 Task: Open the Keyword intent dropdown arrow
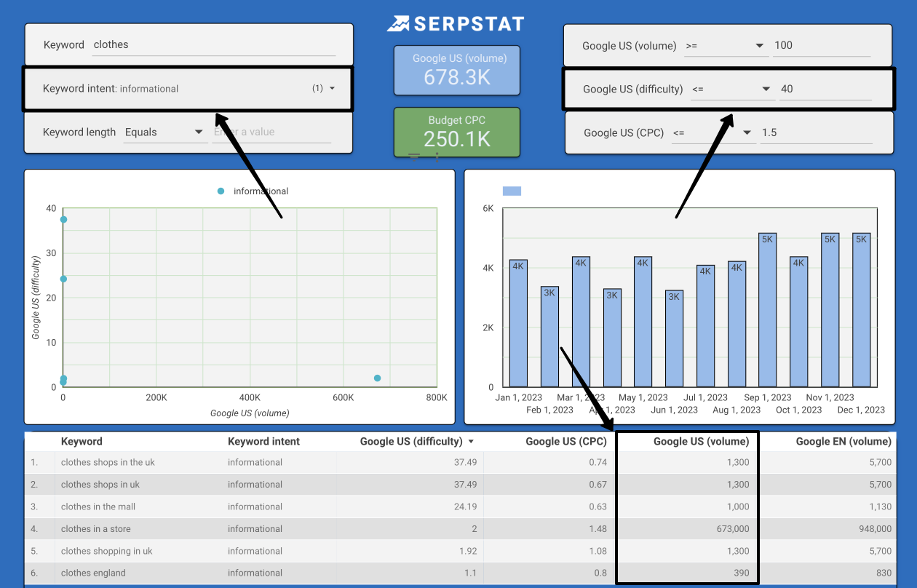[333, 89]
